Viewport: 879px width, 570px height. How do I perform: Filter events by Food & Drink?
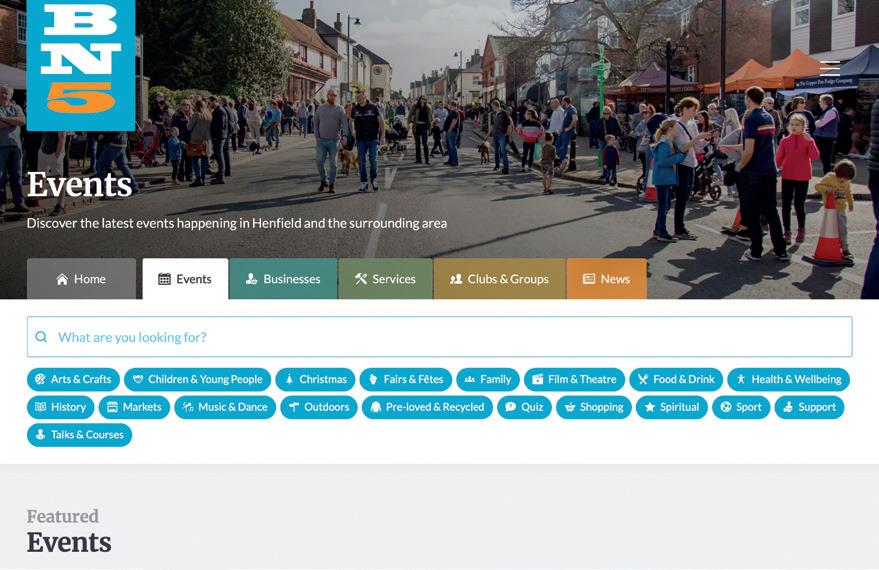[x=676, y=379]
